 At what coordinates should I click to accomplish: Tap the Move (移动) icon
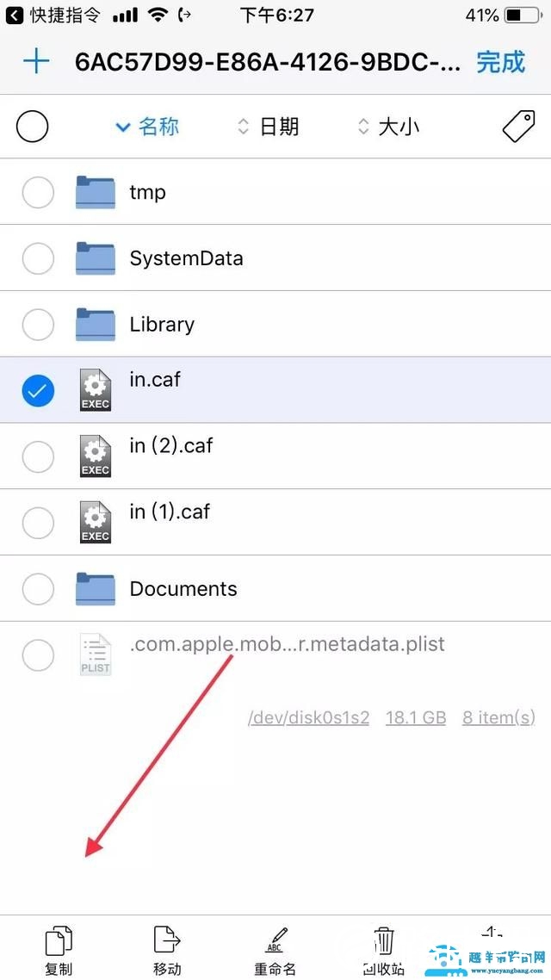(166, 941)
